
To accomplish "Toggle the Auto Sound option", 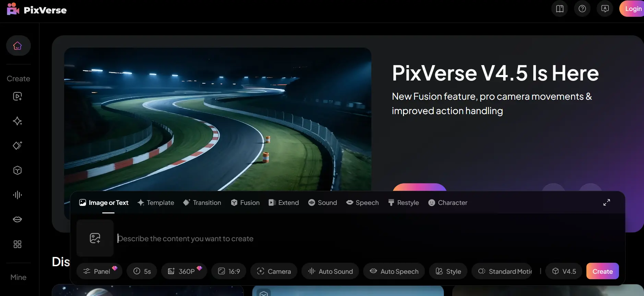I will 330,271.
